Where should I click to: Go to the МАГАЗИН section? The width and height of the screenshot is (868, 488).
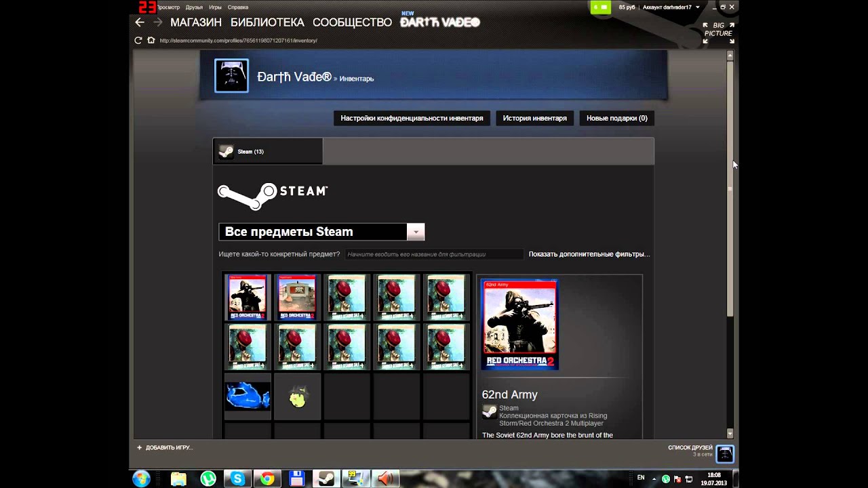click(196, 22)
